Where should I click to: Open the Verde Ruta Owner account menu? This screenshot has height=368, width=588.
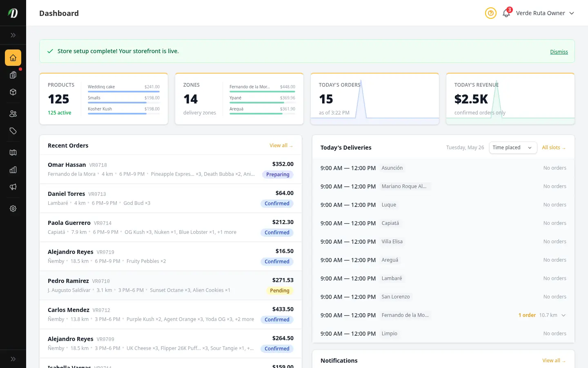(x=545, y=13)
